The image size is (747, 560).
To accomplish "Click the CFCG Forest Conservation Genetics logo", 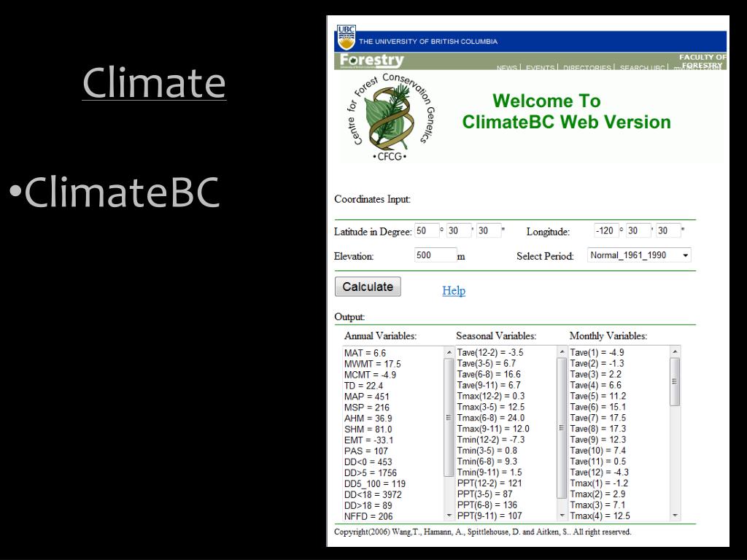I will (391, 117).
